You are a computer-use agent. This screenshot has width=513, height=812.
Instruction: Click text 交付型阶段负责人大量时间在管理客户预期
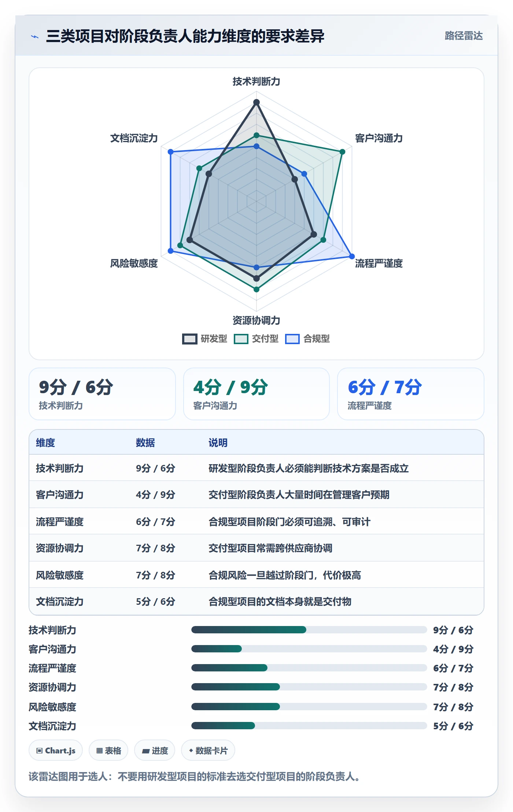pyautogui.click(x=299, y=495)
